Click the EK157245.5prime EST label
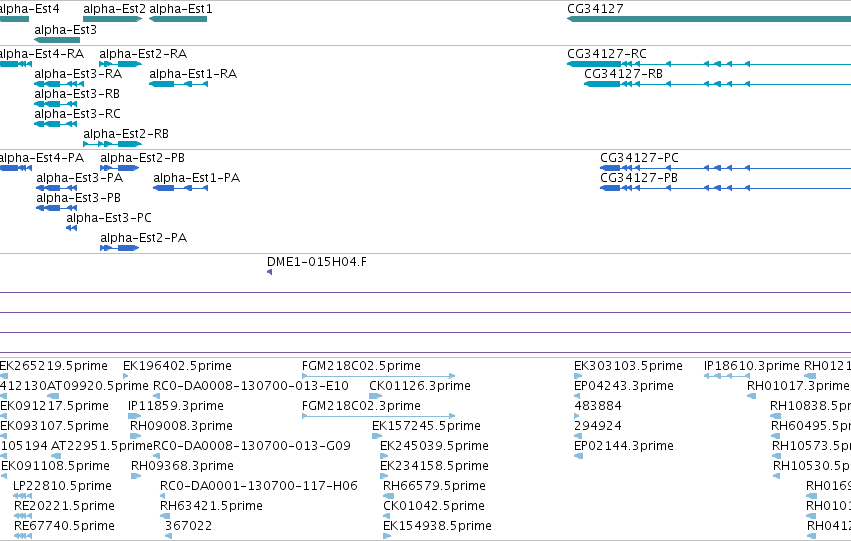 427,426
